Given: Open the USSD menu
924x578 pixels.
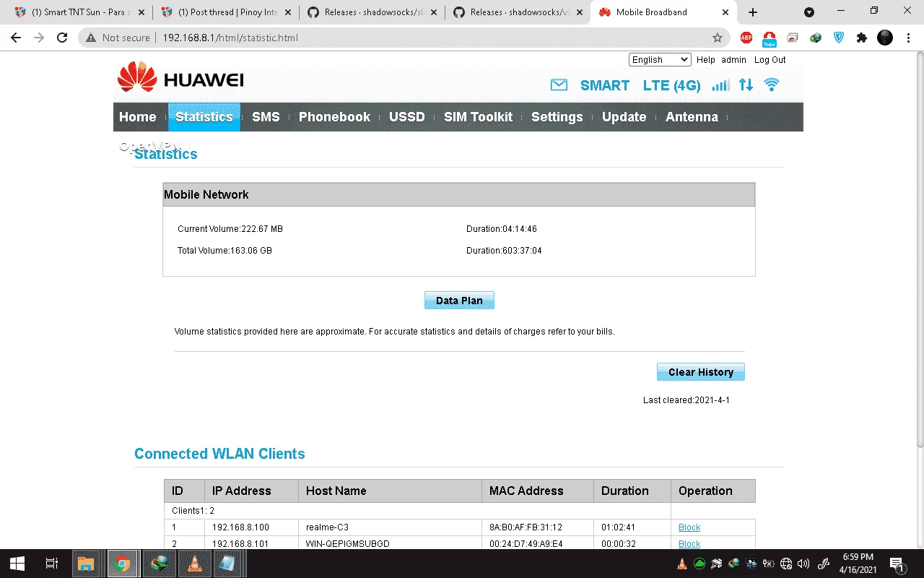Looking at the screenshot, I should click(x=407, y=117).
